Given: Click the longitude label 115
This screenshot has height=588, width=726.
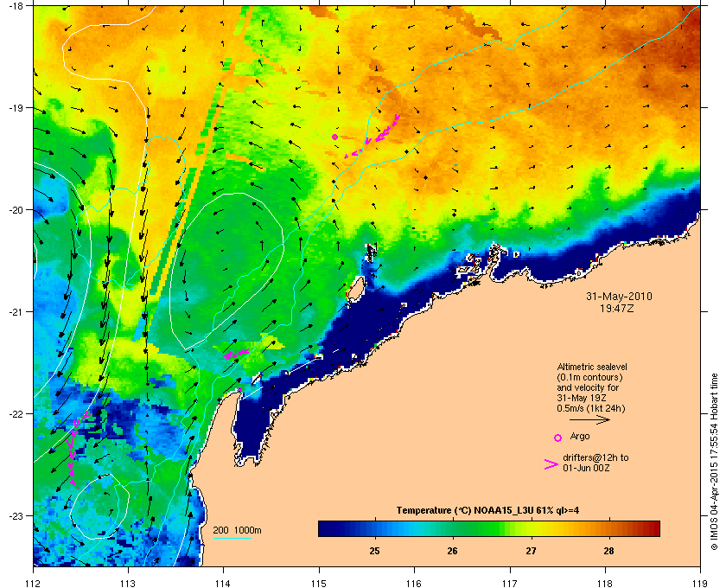Looking at the screenshot, I should pyautogui.click(x=319, y=584).
